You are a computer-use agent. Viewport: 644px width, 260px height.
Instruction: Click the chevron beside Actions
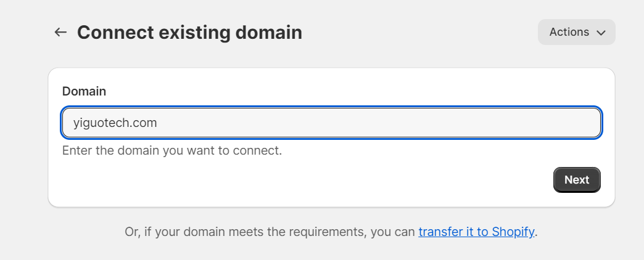[601, 33]
